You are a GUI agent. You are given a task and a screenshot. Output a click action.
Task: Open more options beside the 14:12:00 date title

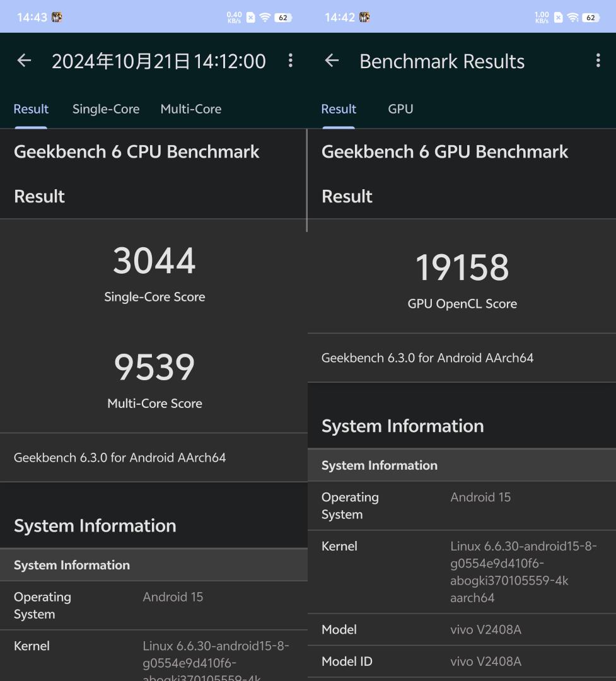click(x=291, y=61)
